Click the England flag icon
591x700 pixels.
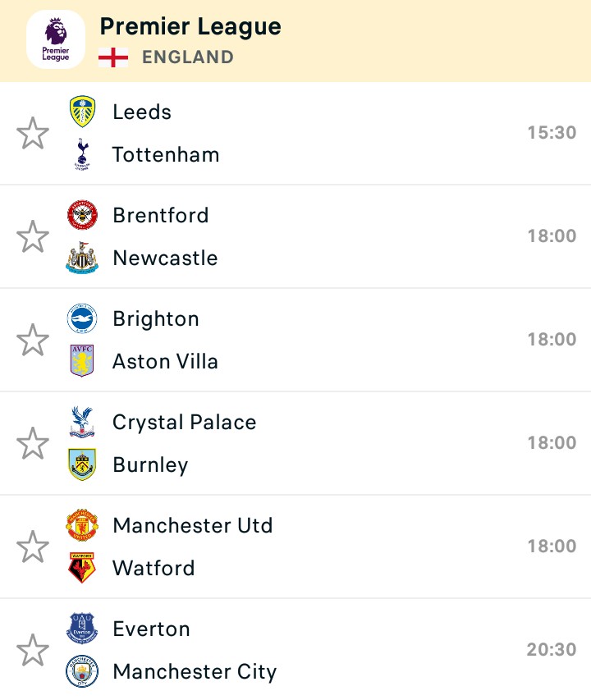113,57
